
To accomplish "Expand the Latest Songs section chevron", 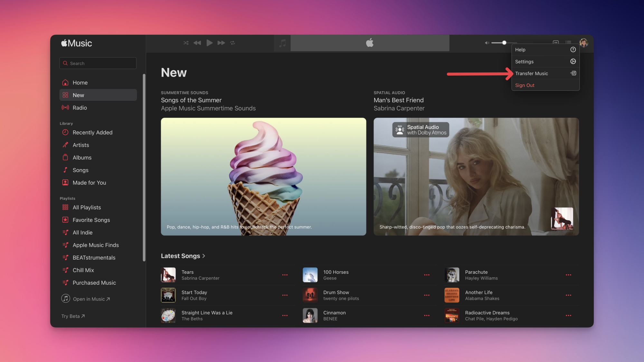I will point(204,256).
